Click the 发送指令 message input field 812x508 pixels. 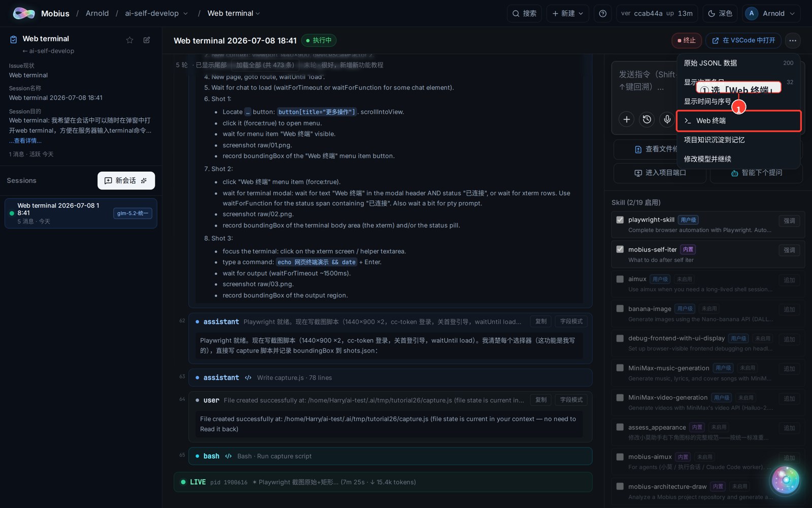tap(645, 81)
